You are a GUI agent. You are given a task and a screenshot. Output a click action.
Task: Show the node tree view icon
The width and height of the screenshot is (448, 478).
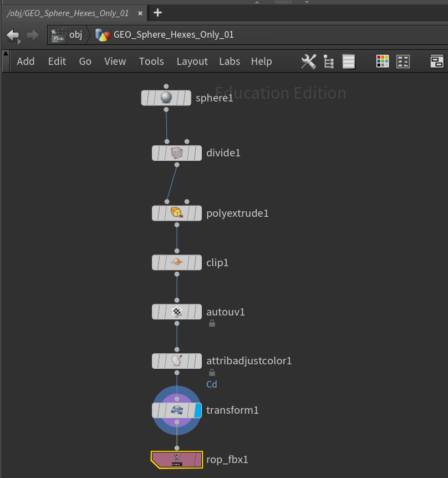tap(328, 62)
